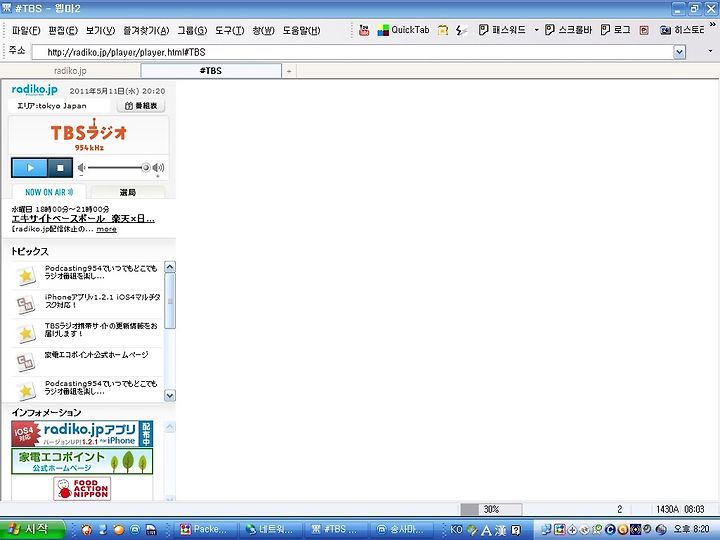Expand the 패스워드 dropdown arrow
Image resolution: width=720 pixels, height=540 pixels.
tap(536, 30)
